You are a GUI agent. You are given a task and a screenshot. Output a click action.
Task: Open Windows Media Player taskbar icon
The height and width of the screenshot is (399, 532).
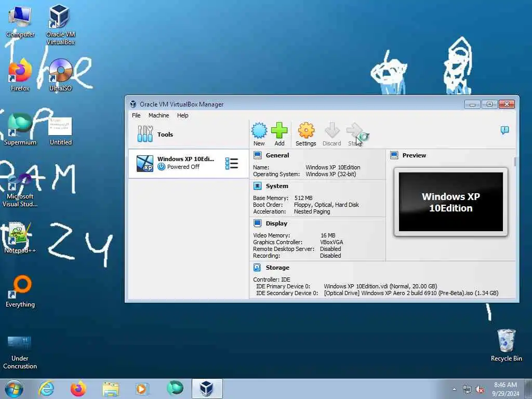click(142, 389)
